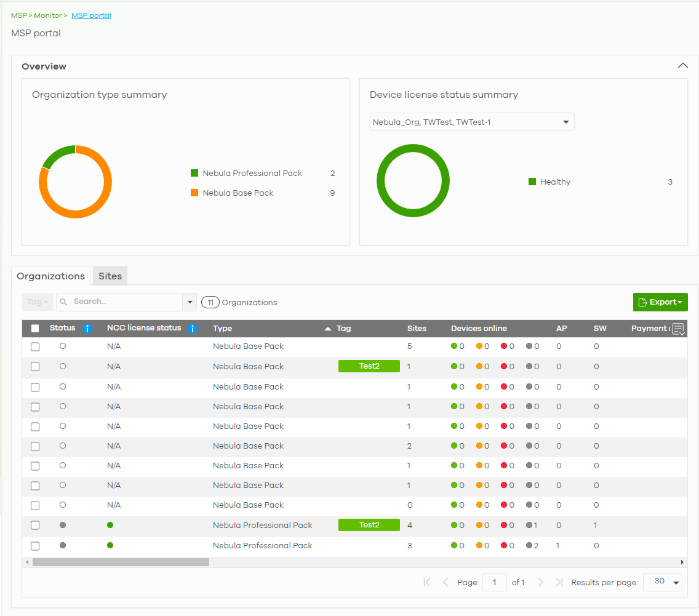Image resolution: width=699 pixels, height=616 pixels.
Task: Collapse the Overview section
Action: [x=682, y=66]
